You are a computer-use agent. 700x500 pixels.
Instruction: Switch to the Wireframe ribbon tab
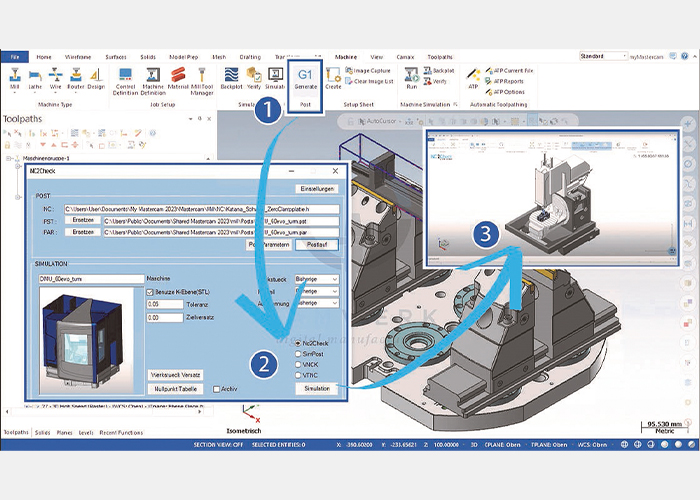(x=78, y=57)
